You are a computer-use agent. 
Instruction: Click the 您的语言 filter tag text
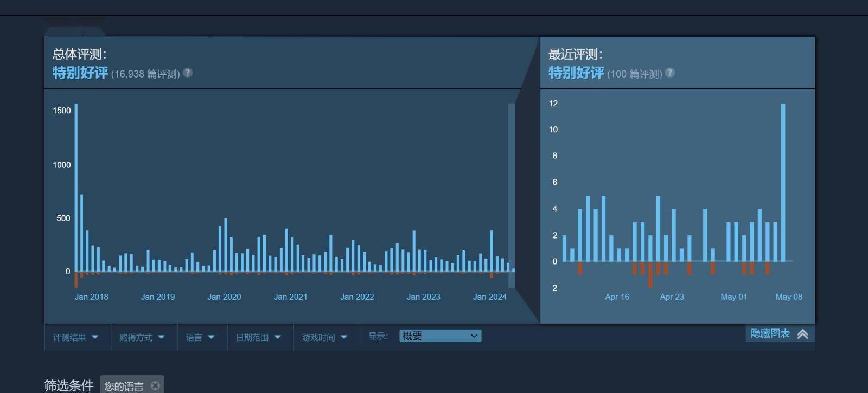click(124, 386)
